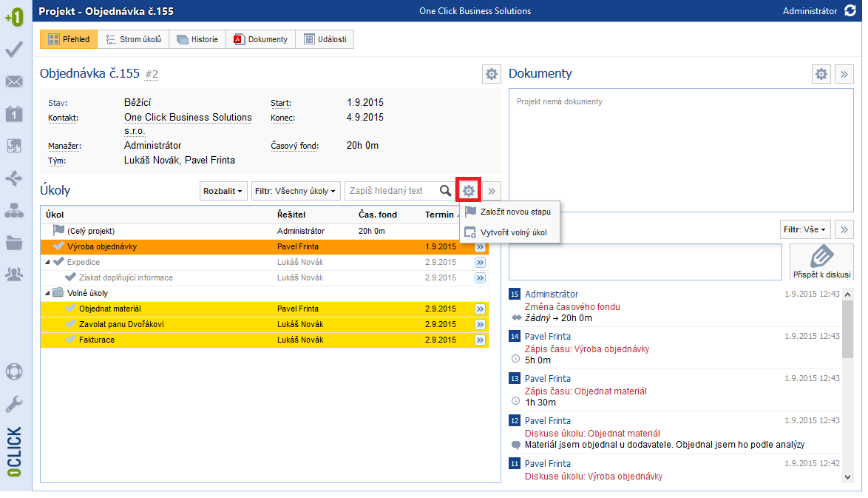This screenshot has height=498, width=868.
Task: Click the pencil Přispět k diskusi button
Action: tap(821, 262)
